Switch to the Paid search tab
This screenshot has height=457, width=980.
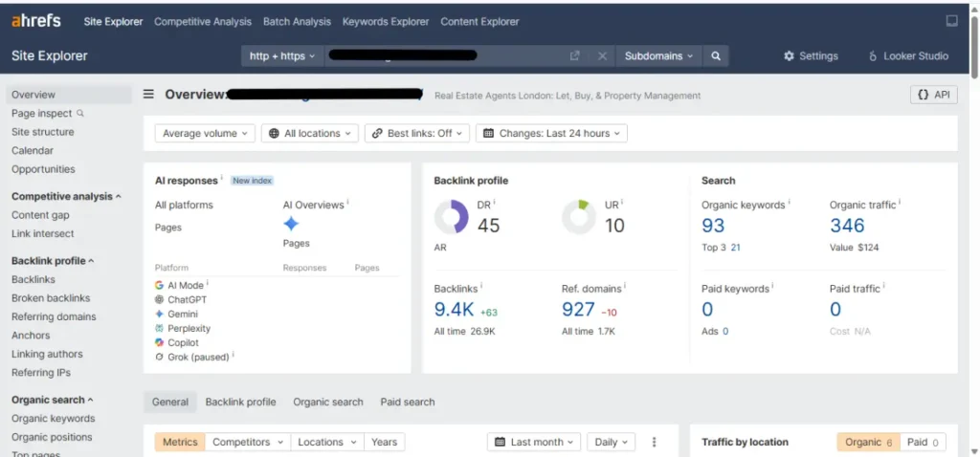click(408, 403)
